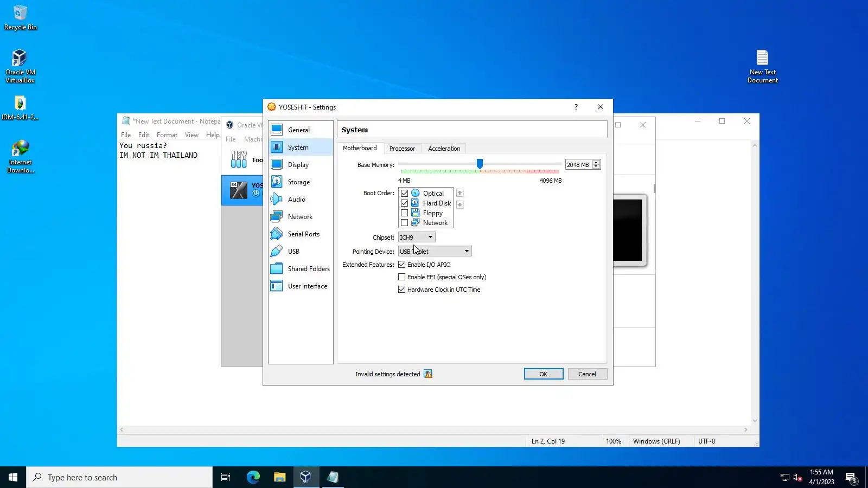Increase base memory with stepper up arrow
The image size is (868, 488).
click(x=596, y=162)
